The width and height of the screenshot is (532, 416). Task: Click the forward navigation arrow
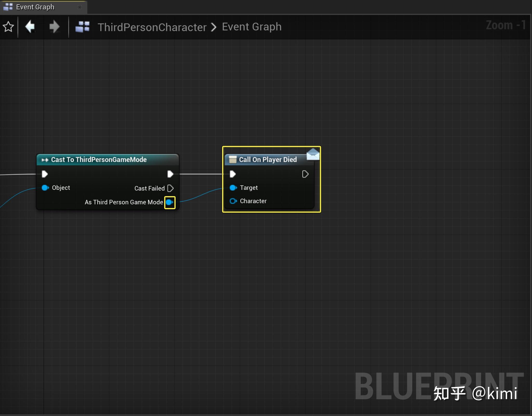54,27
